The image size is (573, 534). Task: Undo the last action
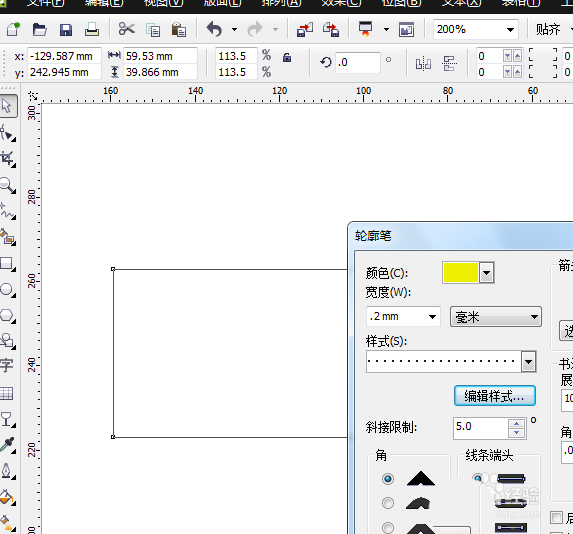coord(214,29)
